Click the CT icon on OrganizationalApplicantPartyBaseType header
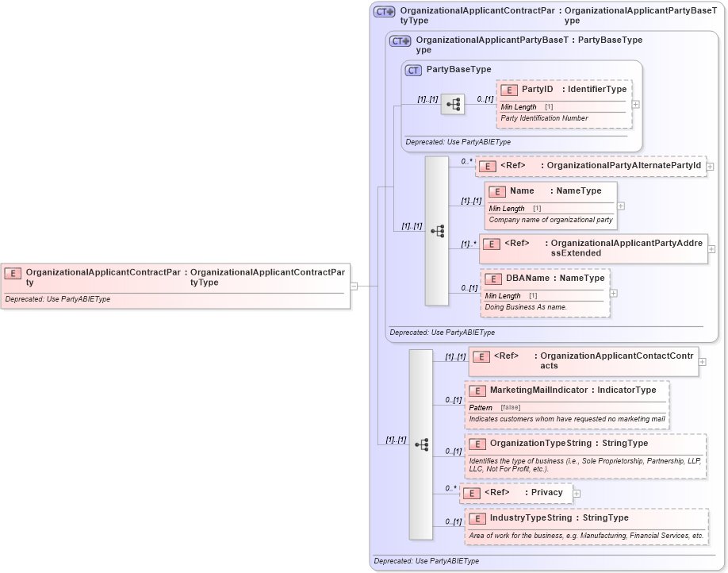The image size is (728, 573). coord(400,40)
